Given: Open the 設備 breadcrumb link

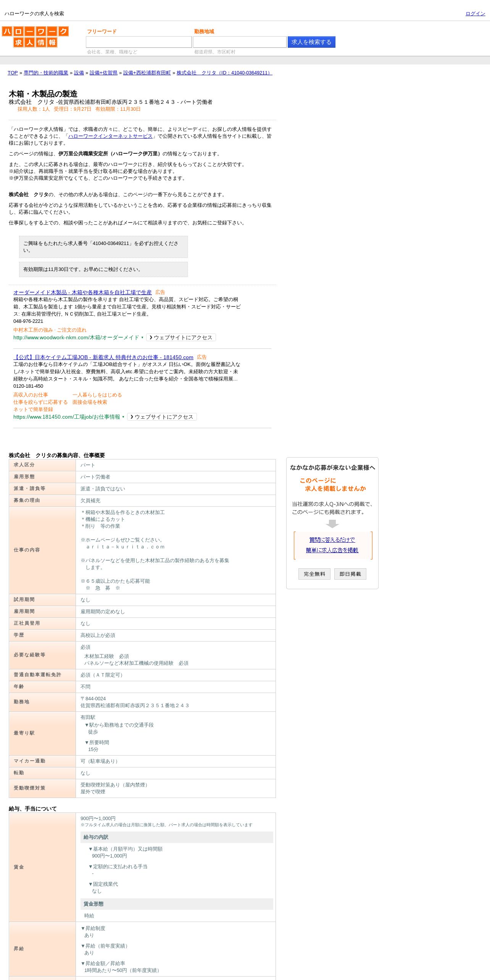Looking at the screenshot, I should tap(79, 73).
